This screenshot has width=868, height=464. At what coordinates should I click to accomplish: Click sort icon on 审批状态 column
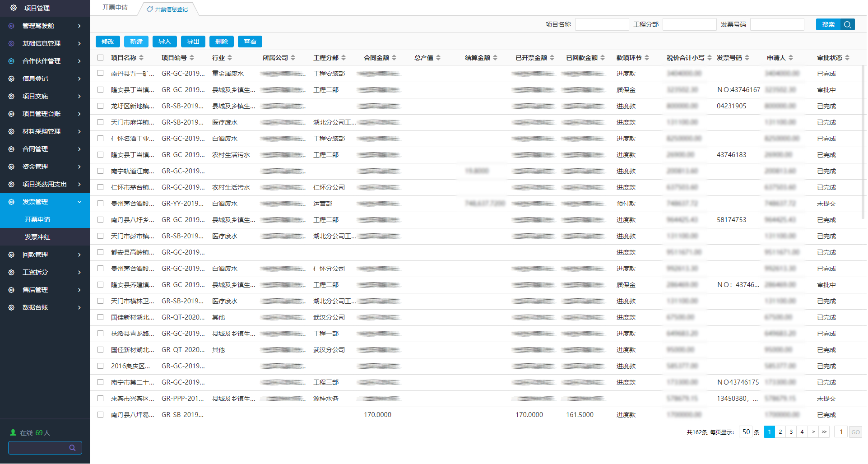[847, 58]
